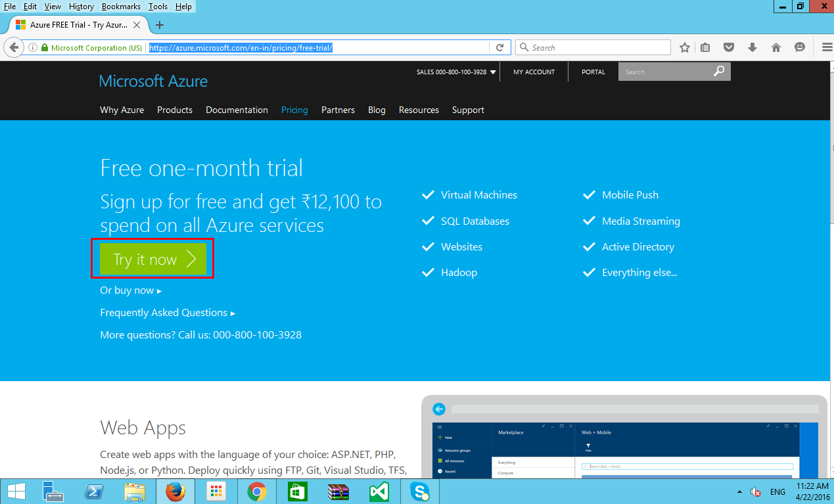Open the Windows Start button

pyautogui.click(x=16, y=491)
